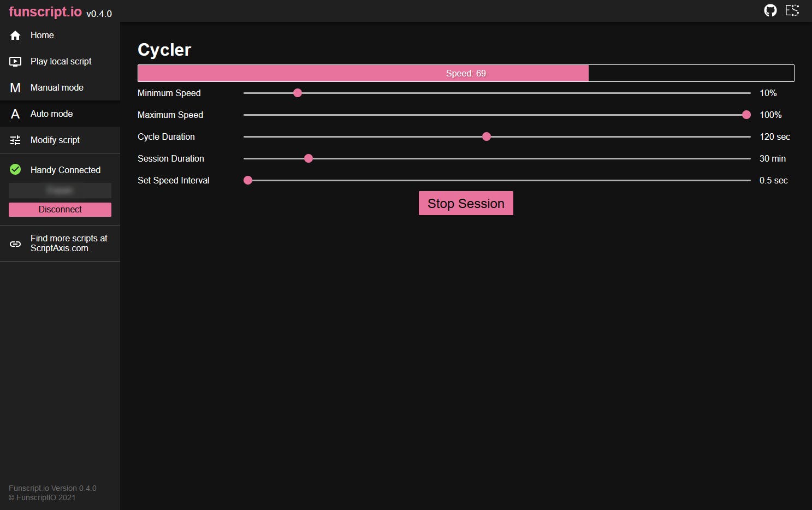Click the Auto mode A icon
This screenshot has height=510, width=812.
pyautogui.click(x=15, y=114)
